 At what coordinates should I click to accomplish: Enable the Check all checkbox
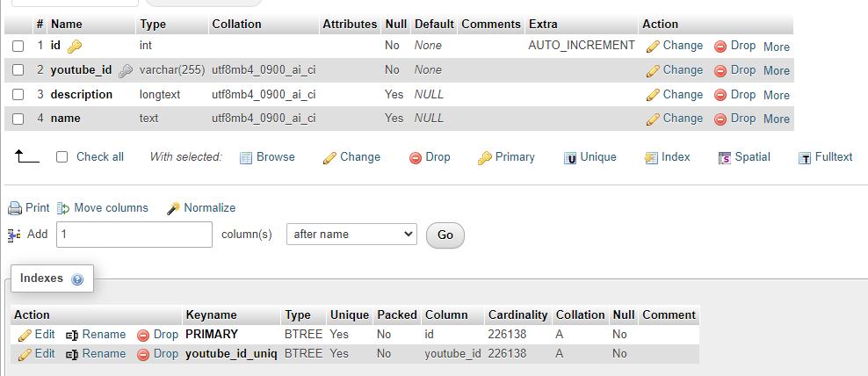pyautogui.click(x=62, y=157)
